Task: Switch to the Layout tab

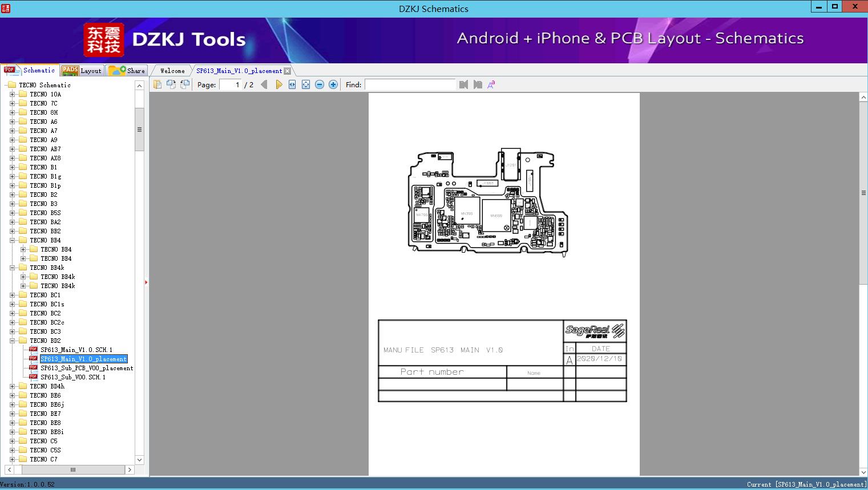Action: tap(82, 71)
